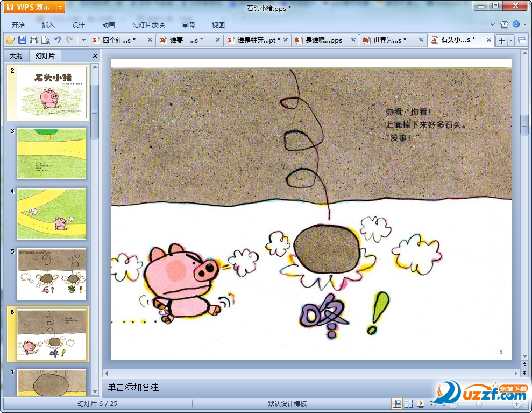Image resolution: width=532 pixels, height=413 pixels.
Task: Open a file with the folder icon
Action: point(10,40)
